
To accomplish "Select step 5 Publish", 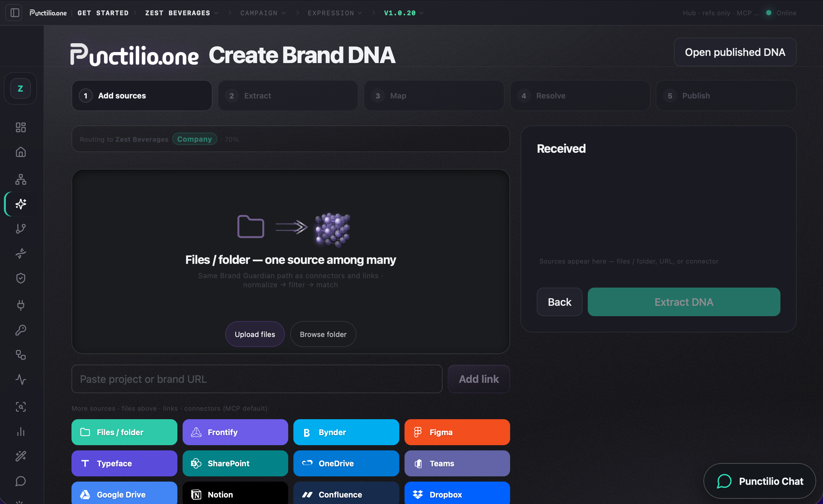I will (726, 96).
